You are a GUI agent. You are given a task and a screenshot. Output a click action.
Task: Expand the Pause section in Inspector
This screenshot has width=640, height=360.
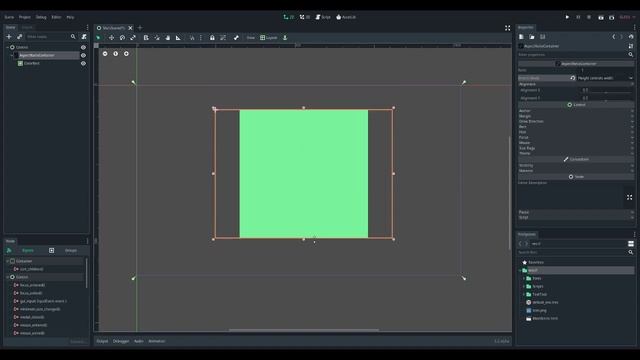pos(576,212)
